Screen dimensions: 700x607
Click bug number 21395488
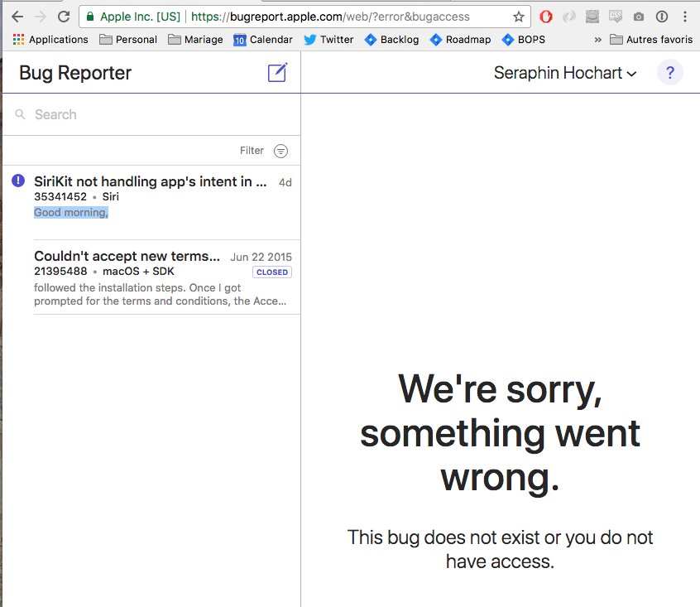pos(60,271)
